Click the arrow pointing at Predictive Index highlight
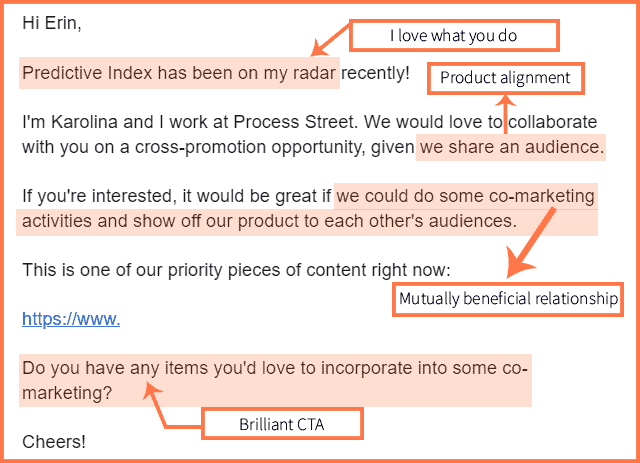This screenshot has height=463, width=640. click(x=329, y=43)
